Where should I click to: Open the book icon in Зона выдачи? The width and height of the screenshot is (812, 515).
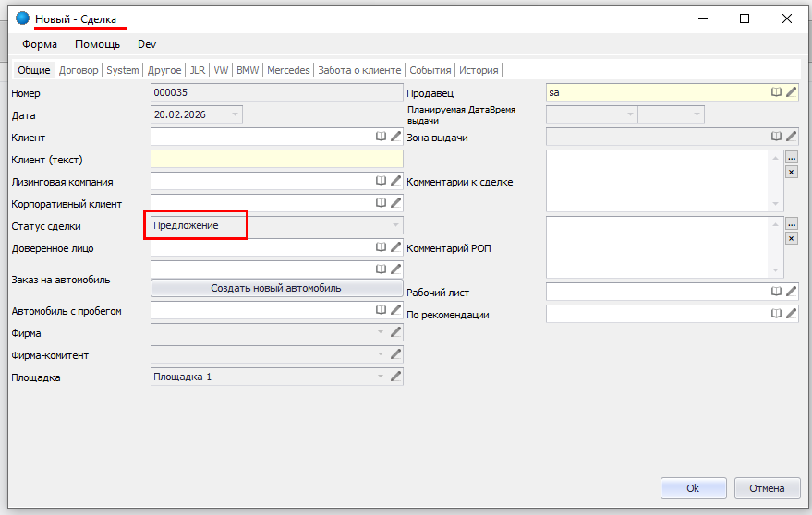coord(777,137)
